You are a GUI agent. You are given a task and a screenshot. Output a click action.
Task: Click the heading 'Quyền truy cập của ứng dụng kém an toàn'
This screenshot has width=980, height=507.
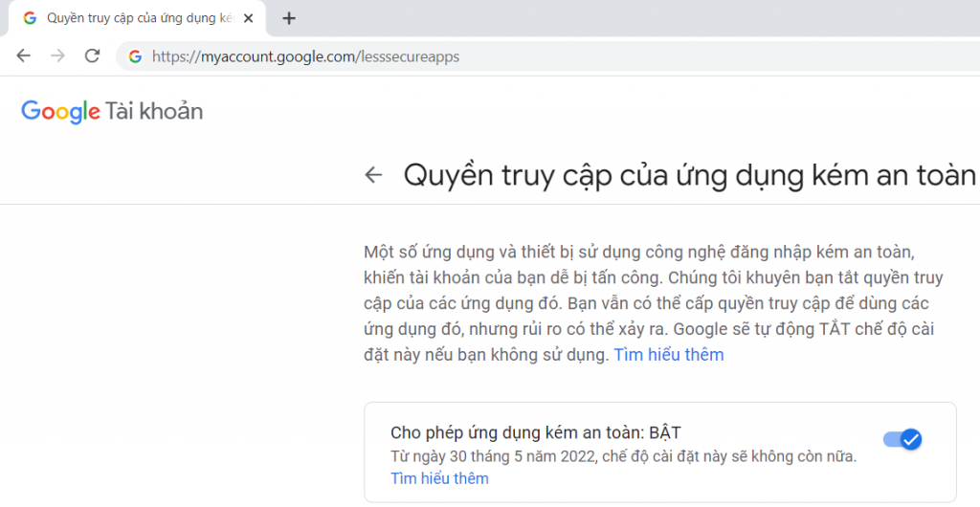689,175
